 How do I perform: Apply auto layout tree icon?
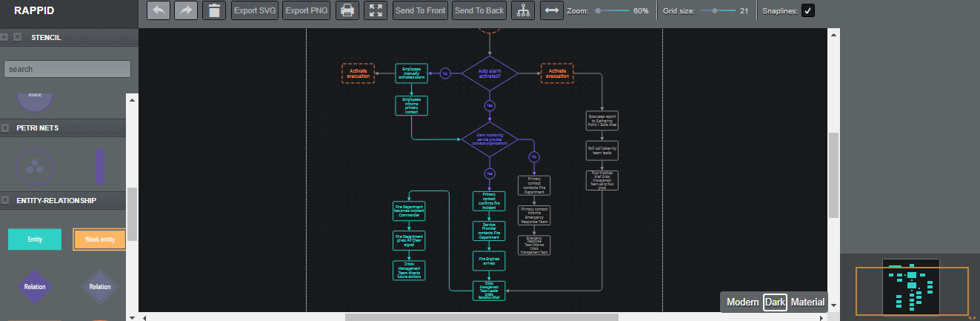click(523, 10)
